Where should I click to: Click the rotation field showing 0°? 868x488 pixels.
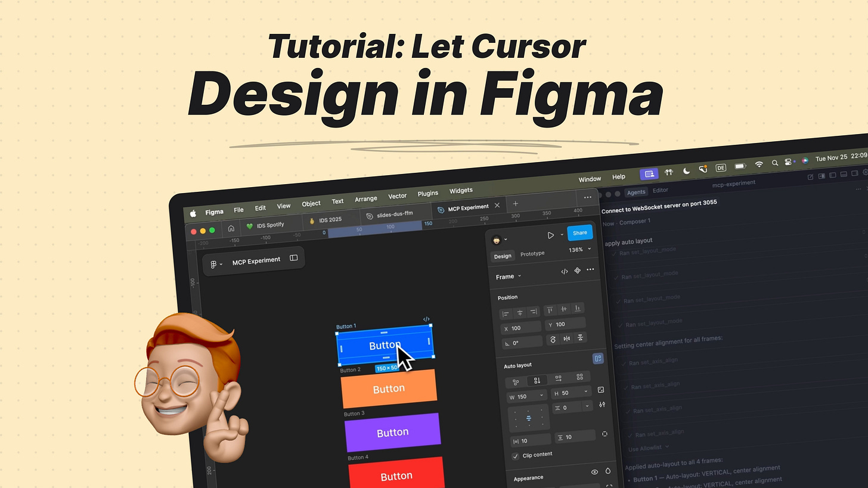pyautogui.click(x=522, y=342)
